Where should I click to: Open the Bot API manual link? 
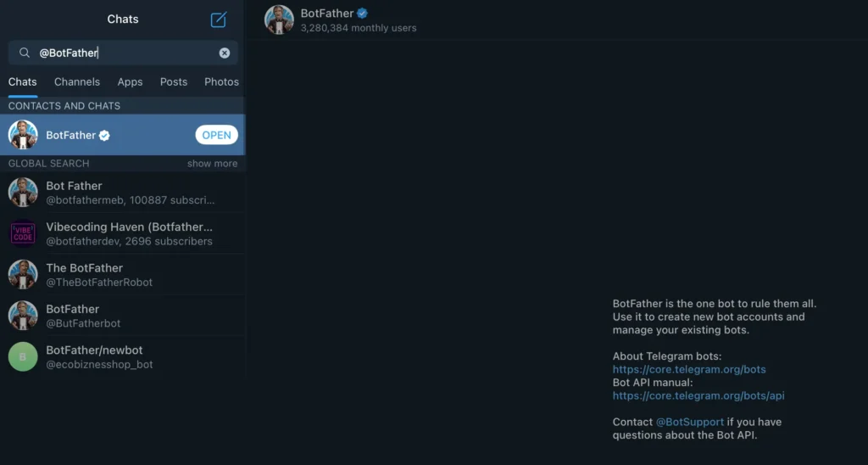pyautogui.click(x=698, y=395)
